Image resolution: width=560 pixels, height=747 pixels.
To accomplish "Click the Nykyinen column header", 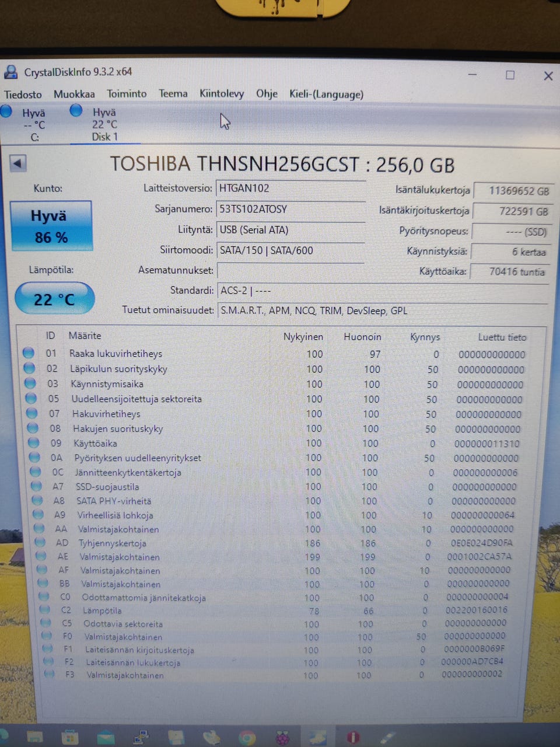I will point(303,337).
